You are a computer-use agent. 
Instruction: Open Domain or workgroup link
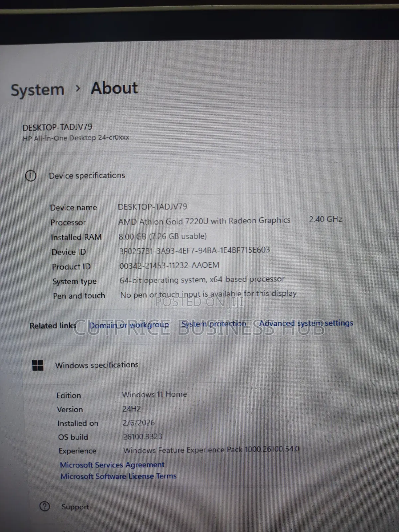pos(129,325)
